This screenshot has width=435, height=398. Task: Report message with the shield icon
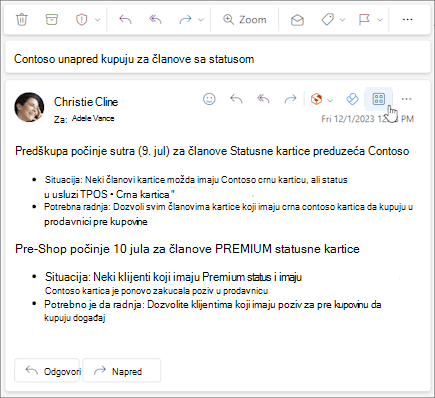coord(81,20)
